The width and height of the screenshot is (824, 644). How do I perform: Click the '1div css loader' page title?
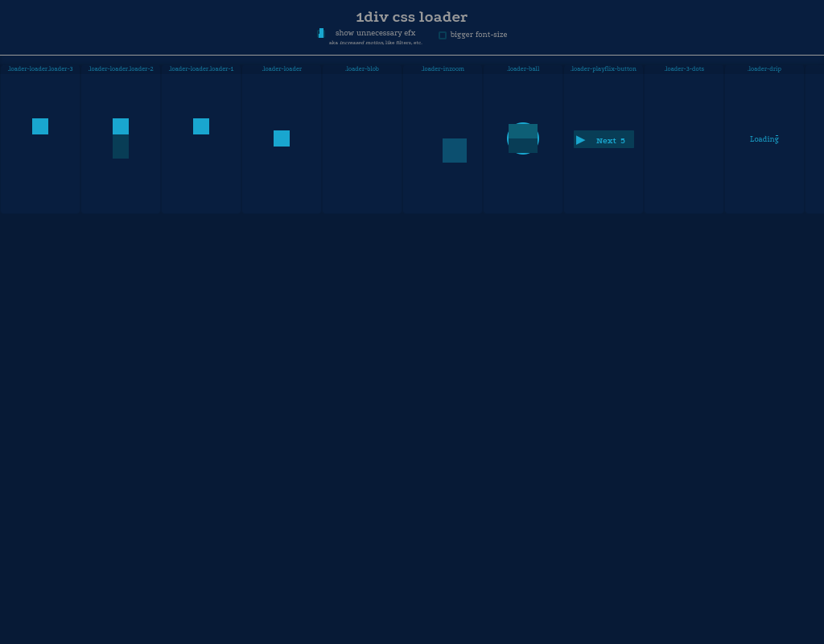point(411,17)
